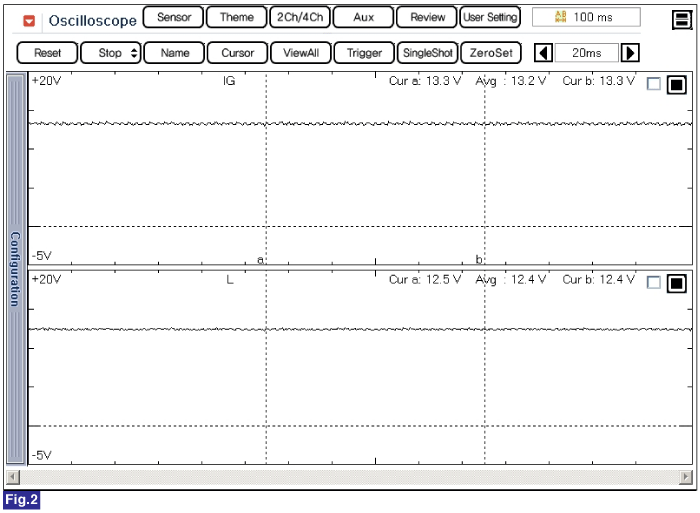The height and width of the screenshot is (513, 700).
Task: Click the 100 ms cursor interval field
Action: tap(586, 17)
